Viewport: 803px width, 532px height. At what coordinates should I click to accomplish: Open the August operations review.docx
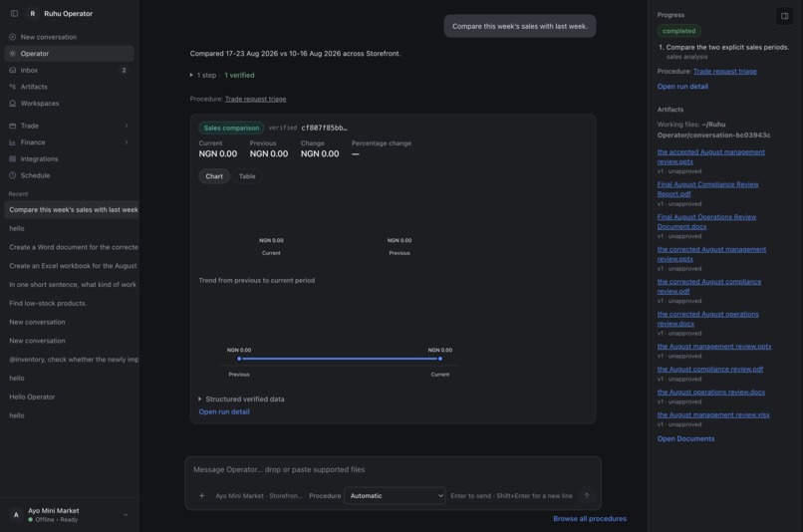coord(710,392)
